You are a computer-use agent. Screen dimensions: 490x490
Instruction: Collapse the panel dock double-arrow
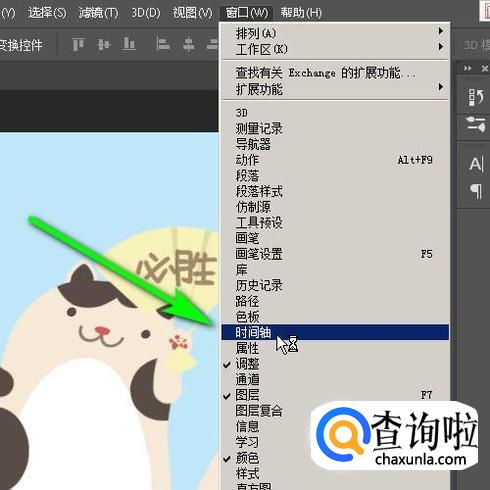pyautogui.click(x=468, y=68)
